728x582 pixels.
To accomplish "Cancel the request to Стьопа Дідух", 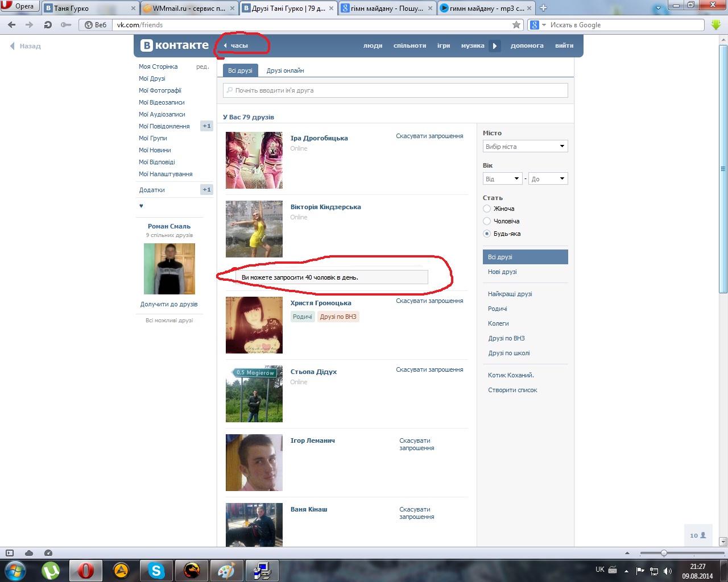I will pyautogui.click(x=429, y=369).
